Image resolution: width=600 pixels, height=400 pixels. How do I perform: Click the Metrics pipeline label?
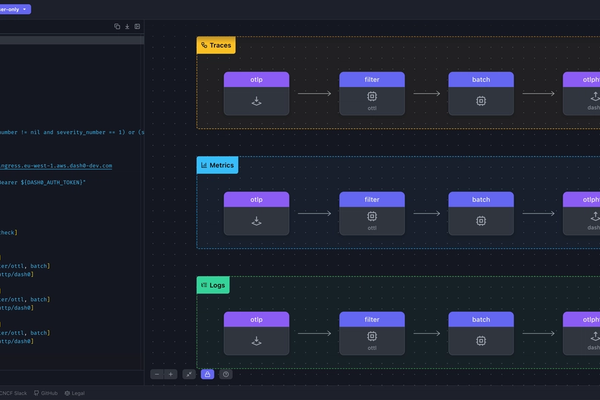217,165
